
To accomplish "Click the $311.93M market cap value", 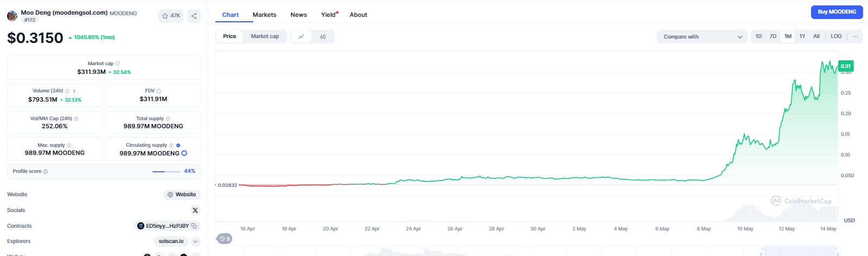I will click(x=91, y=72).
